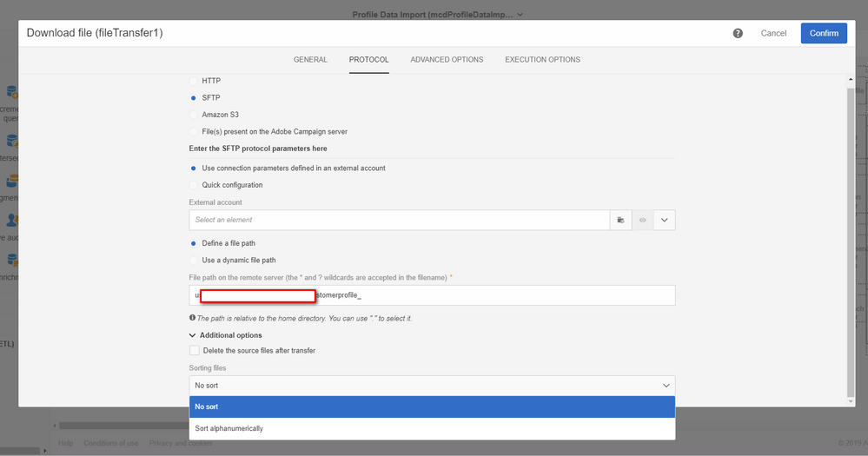Choose Sort alphanumerically from the list
This screenshot has height=456, width=868.
tap(432, 428)
